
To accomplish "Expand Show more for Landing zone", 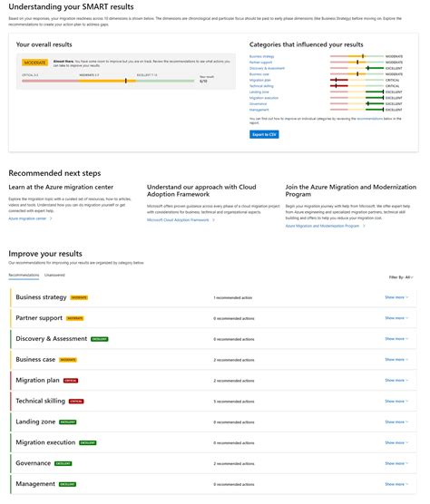I will pos(396,422).
